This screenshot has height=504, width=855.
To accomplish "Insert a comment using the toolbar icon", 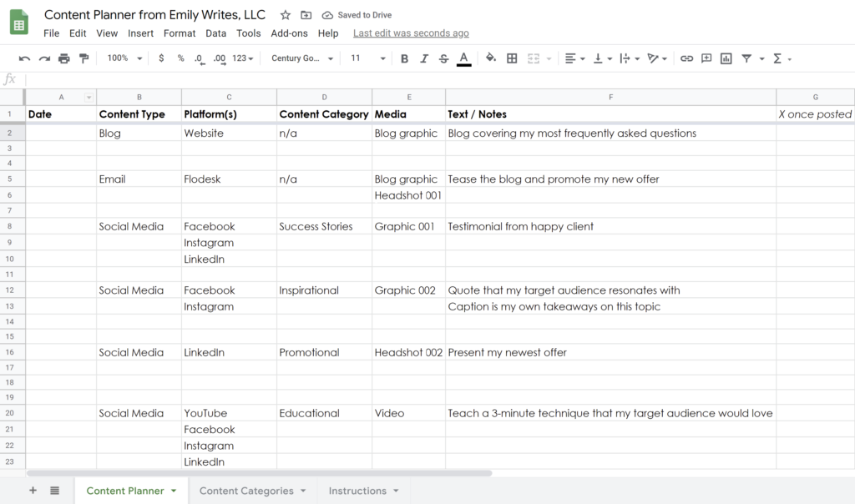I will (706, 58).
